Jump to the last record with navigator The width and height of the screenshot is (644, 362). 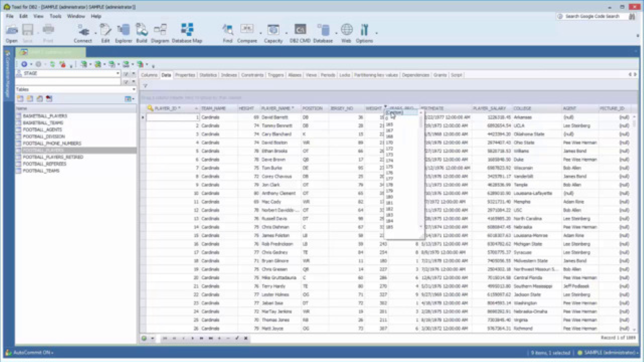(x=210, y=338)
